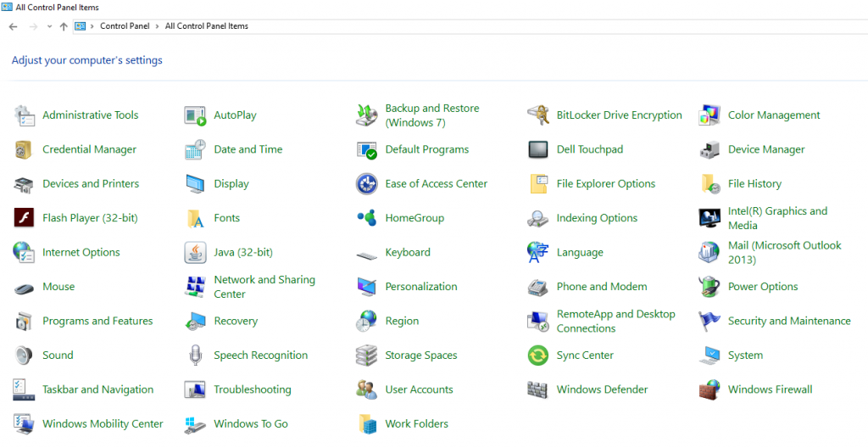Open the Programs and Features link
The height and width of the screenshot is (448, 868).
coord(97,321)
